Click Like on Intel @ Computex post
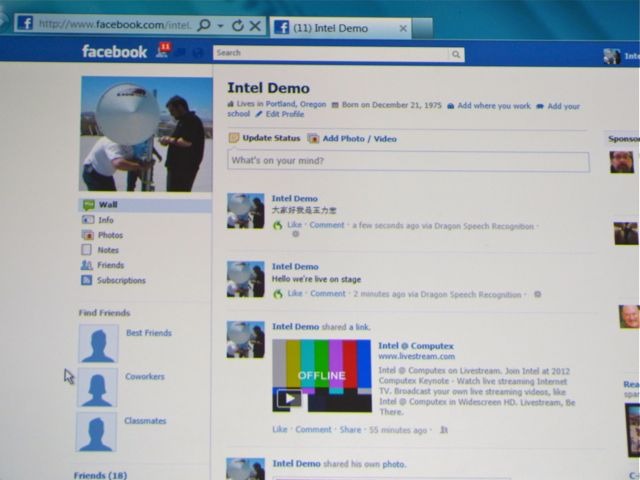Viewport: 640px width, 480px height. pyautogui.click(x=280, y=429)
